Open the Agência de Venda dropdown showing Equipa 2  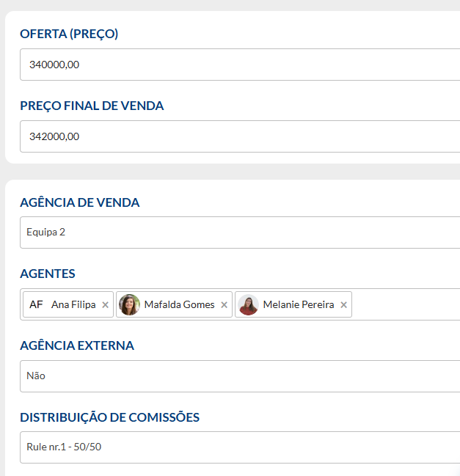[240, 232]
